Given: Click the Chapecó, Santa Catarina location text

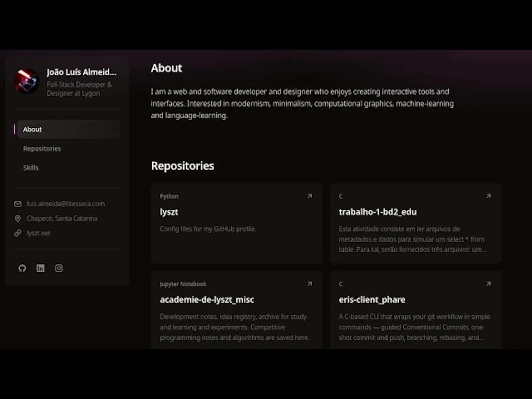Looking at the screenshot, I should pos(62,218).
